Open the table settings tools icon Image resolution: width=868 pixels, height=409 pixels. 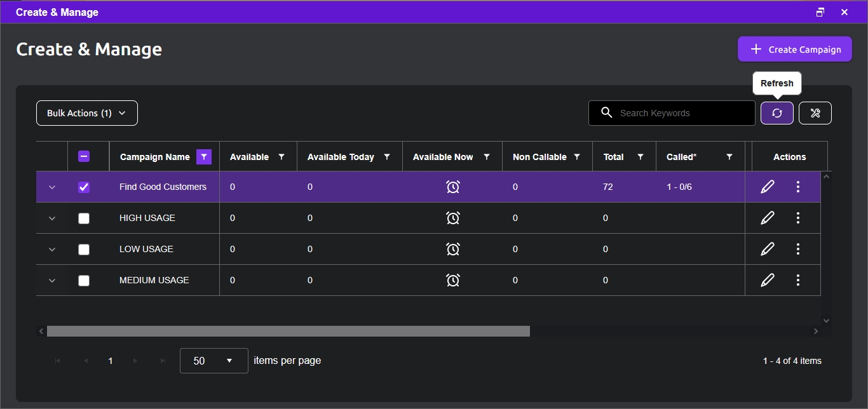815,113
